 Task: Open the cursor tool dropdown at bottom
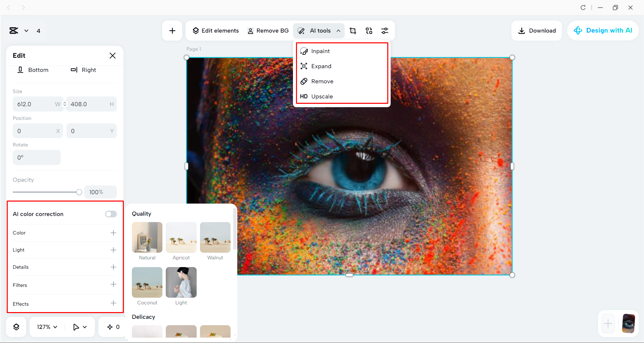[x=80, y=327]
